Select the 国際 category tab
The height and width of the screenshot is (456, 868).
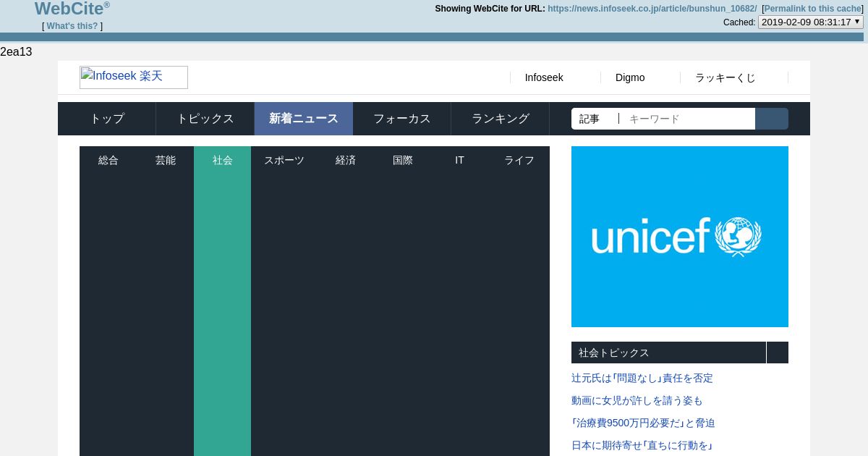point(403,160)
